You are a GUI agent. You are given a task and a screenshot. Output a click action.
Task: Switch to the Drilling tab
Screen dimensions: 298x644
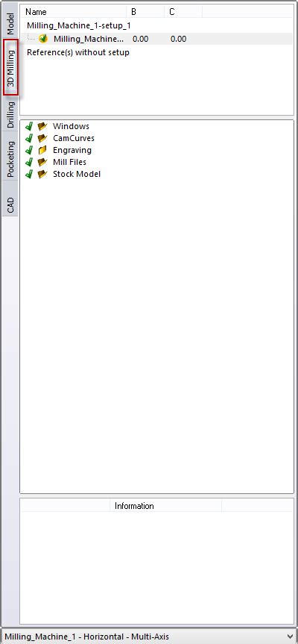[10, 113]
